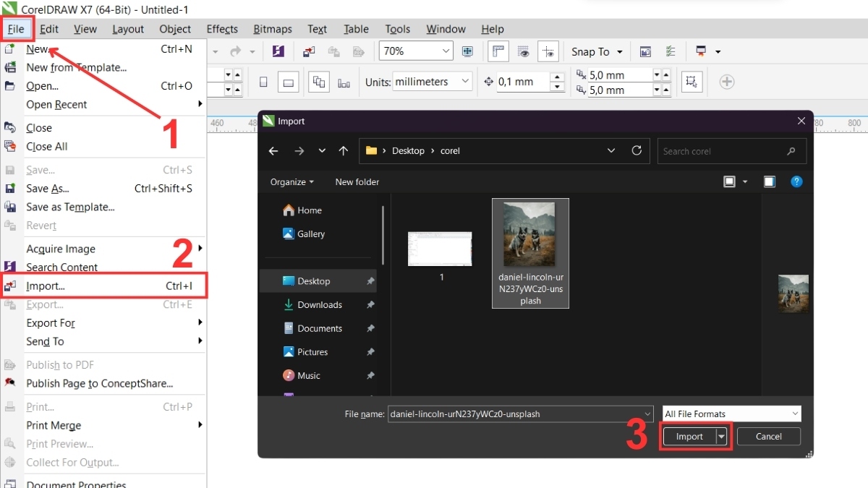Select the file named 1
The height and width of the screenshot is (488, 868).
[441, 256]
